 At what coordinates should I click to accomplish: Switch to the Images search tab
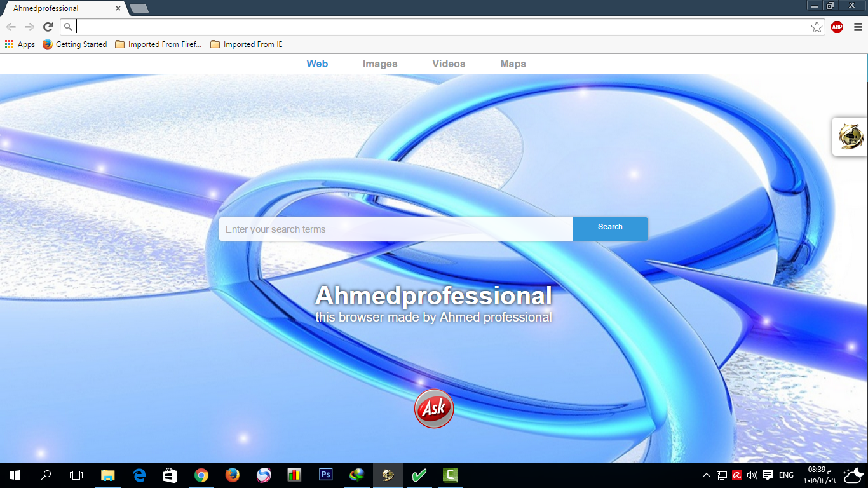click(380, 64)
